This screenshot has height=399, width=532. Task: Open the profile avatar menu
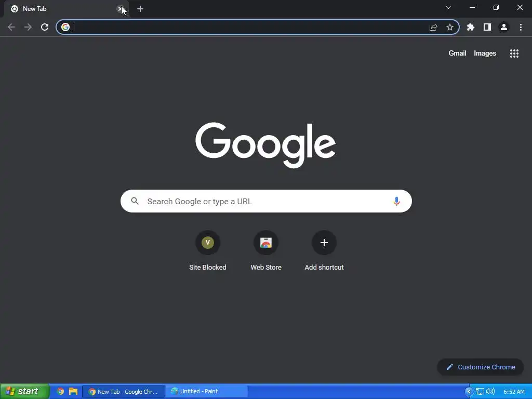point(504,27)
